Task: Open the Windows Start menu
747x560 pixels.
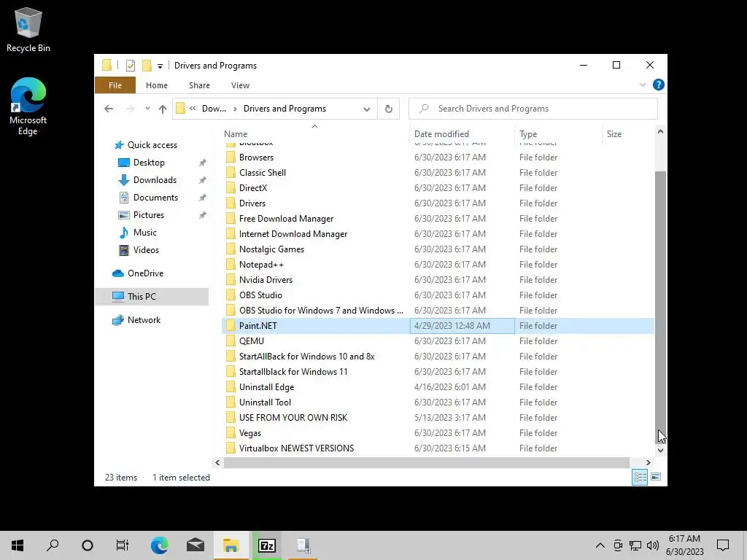Action: pos(18,545)
